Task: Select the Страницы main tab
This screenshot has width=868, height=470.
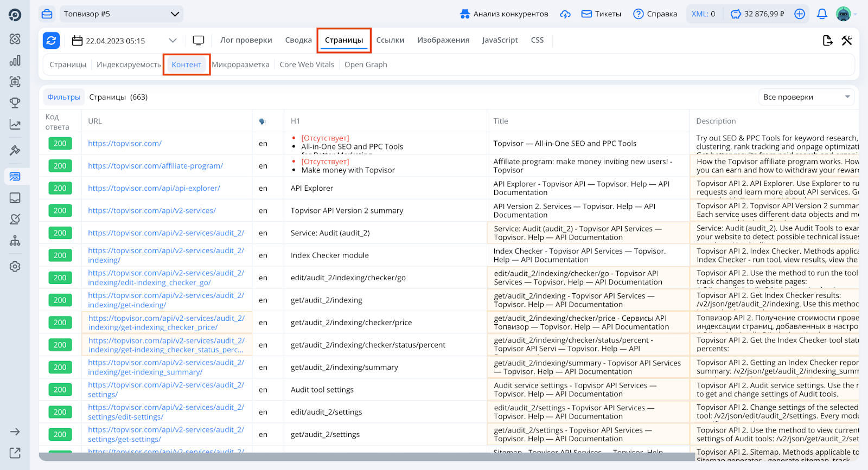Action: (344, 40)
